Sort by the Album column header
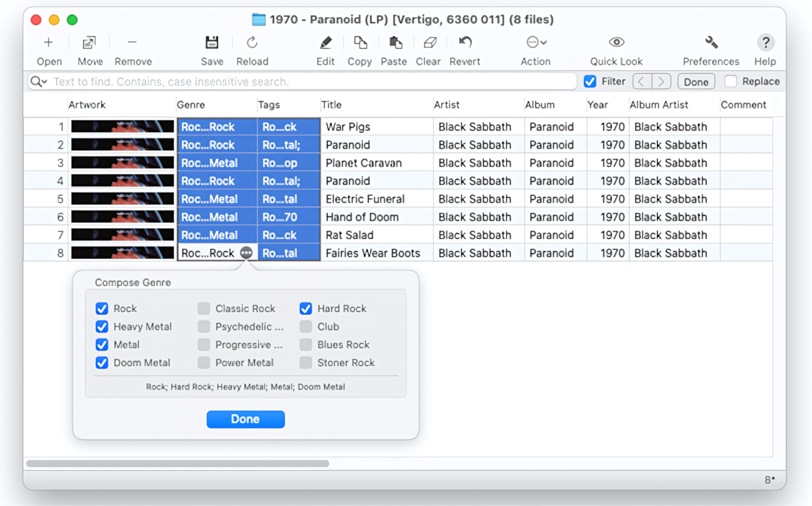The width and height of the screenshot is (812, 506). (x=555, y=105)
